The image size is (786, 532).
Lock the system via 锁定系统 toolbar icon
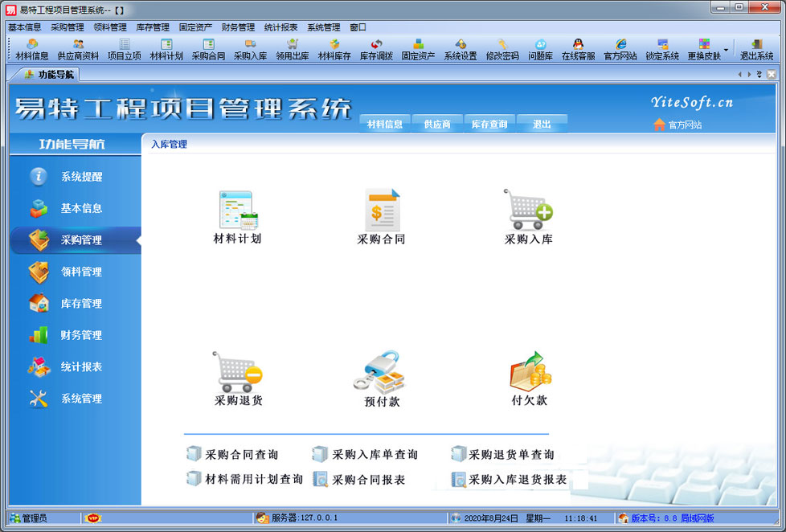coord(662,50)
